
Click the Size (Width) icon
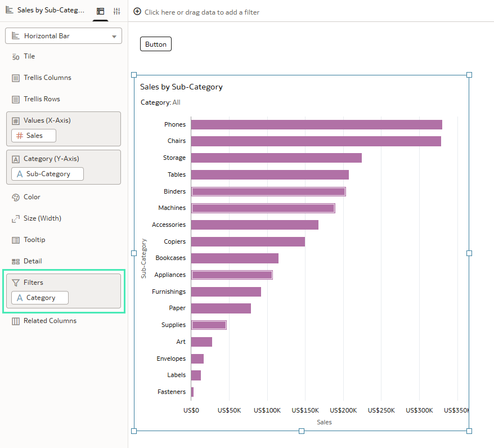point(16,219)
